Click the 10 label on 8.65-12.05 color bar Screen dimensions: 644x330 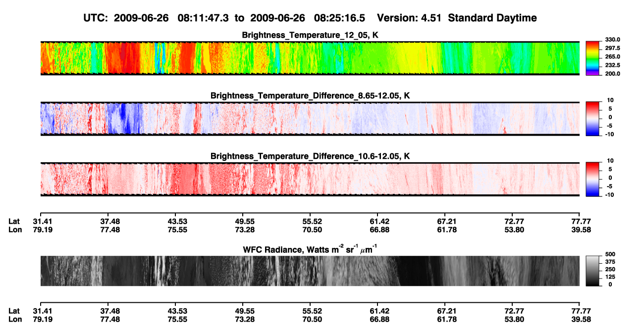pyautogui.click(x=610, y=100)
